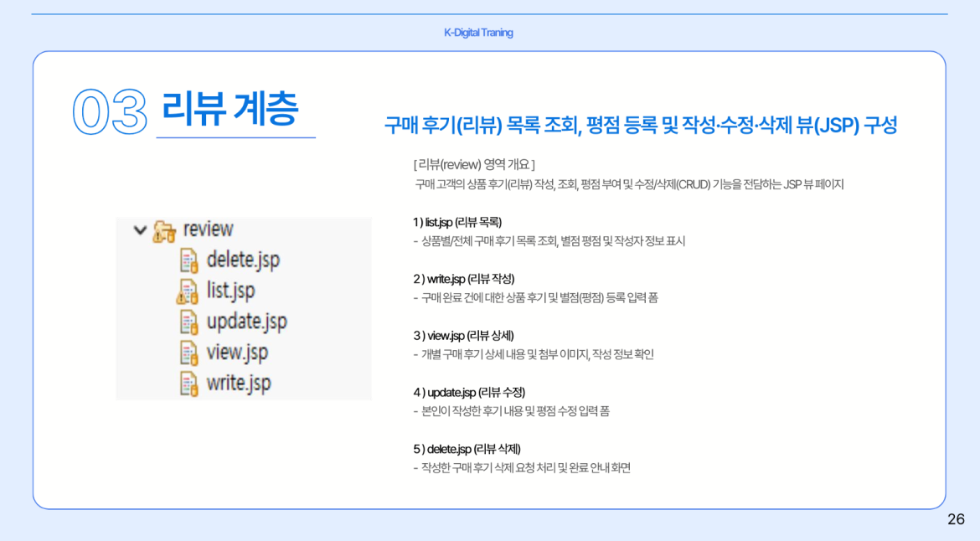
Task: Click heading 2) write.jsp (리뷰 작성)
Action: [x=464, y=279]
